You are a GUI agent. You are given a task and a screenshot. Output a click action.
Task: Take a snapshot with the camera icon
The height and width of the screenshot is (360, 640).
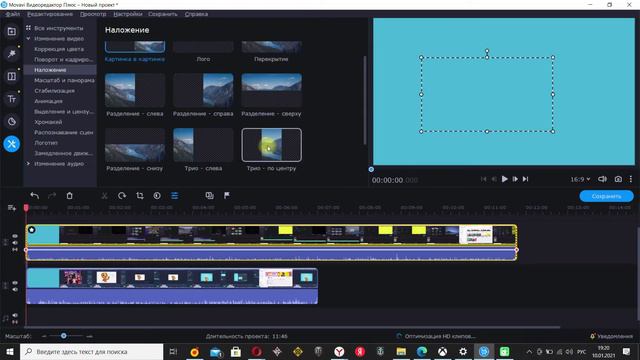coord(618,179)
